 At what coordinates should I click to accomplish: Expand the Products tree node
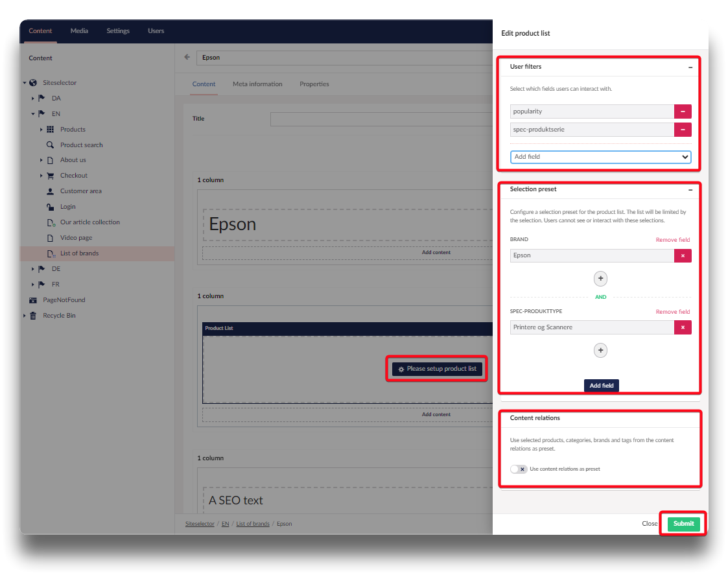tap(41, 130)
